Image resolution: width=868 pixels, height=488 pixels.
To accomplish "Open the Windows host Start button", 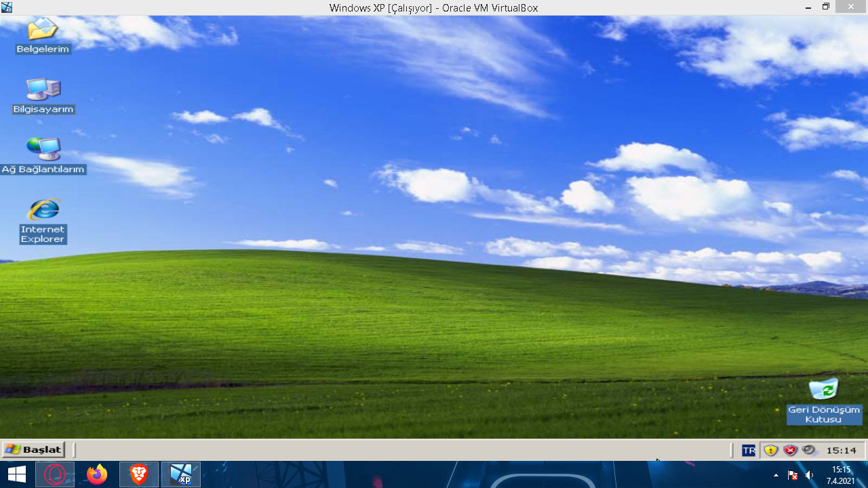I will [x=16, y=474].
